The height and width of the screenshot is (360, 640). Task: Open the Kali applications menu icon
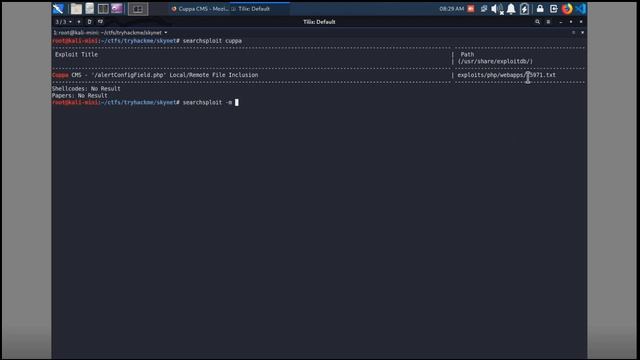click(x=58, y=9)
